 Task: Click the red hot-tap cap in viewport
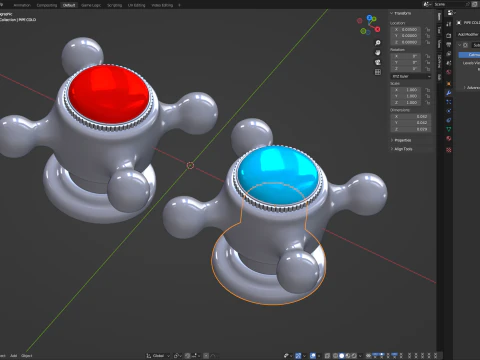point(109,94)
